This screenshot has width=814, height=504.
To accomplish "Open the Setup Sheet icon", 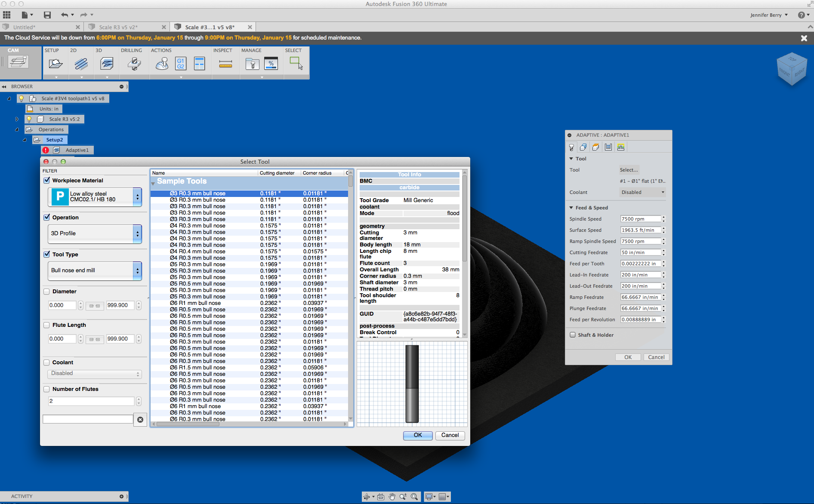I will coord(199,64).
